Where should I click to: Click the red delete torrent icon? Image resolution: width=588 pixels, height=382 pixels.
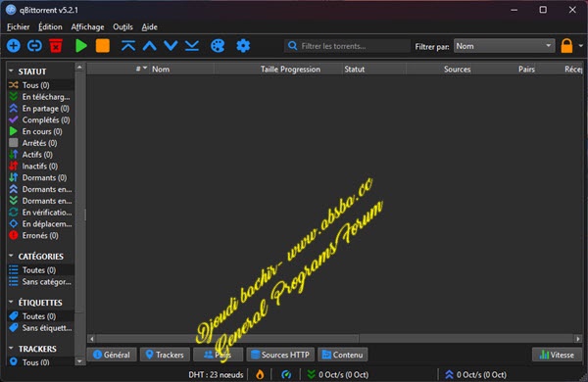[56, 46]
